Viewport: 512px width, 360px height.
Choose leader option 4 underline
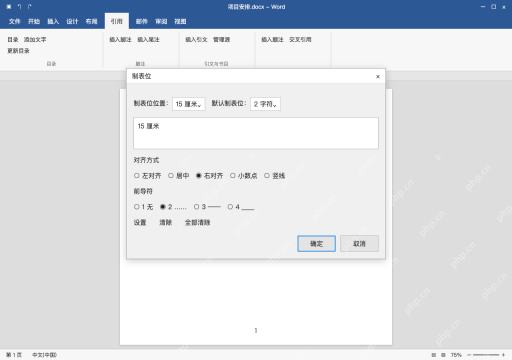[230, 207]
